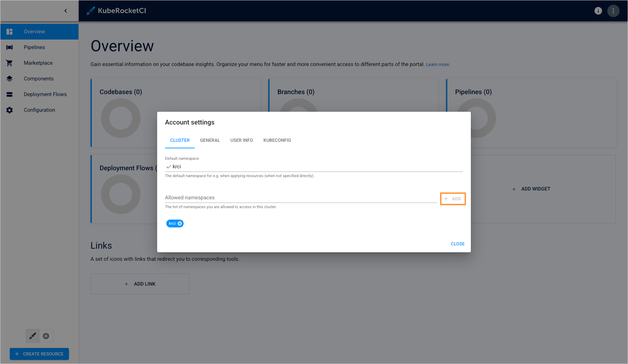Open Configuration via the gear icon
Image resolution: width=628 pixels, height=364 pixels.
[9, 110]
